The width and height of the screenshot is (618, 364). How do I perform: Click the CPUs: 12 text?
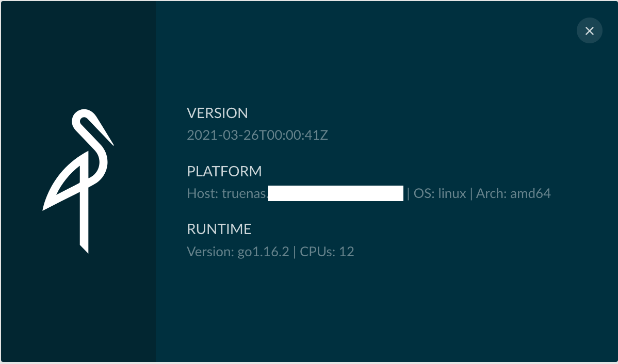point(327,251)
